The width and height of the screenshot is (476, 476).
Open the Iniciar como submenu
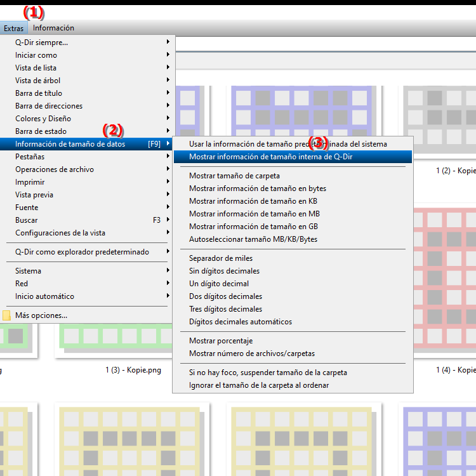(87, 55)
